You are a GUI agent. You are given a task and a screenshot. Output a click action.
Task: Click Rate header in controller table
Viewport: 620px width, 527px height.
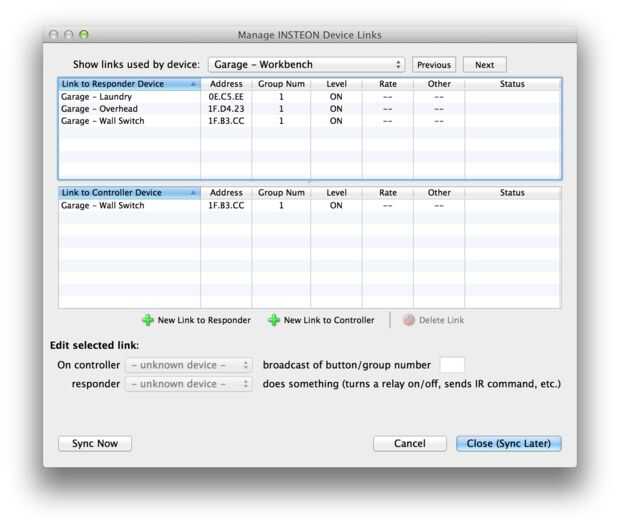click(x=388, y=193)
